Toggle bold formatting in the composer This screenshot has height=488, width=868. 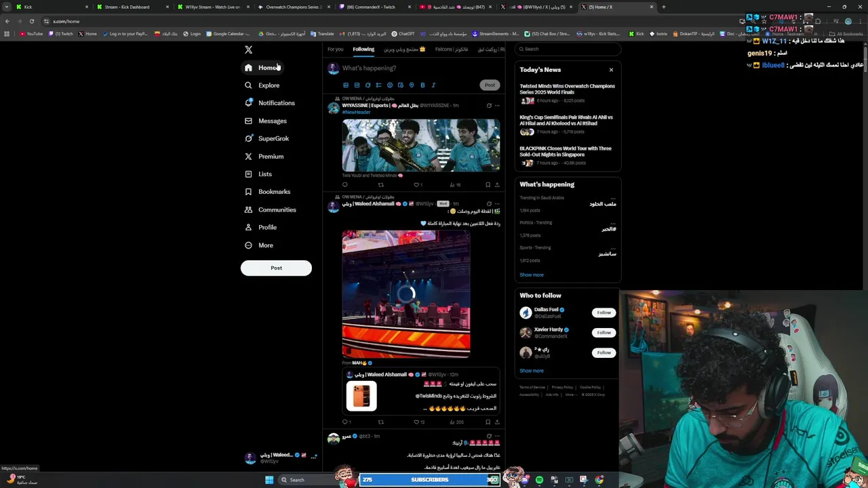click(x=422, y=85)
